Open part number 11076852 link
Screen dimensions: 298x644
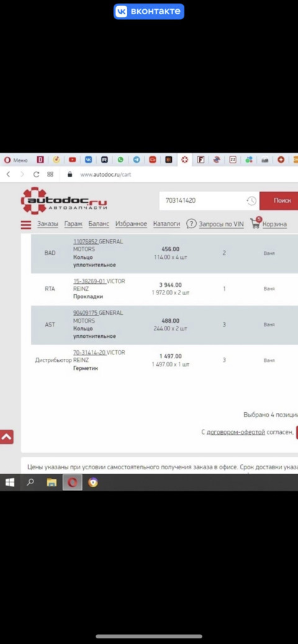coord(85,242)
